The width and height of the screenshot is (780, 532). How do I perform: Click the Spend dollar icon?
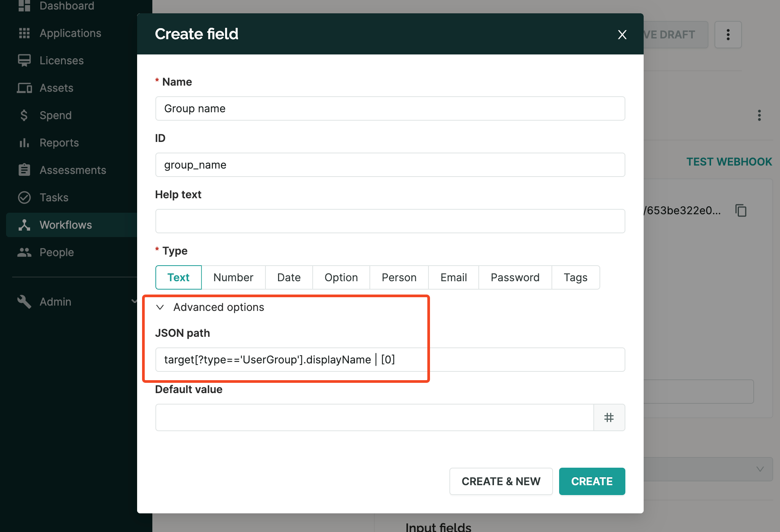tap(24, 115)
